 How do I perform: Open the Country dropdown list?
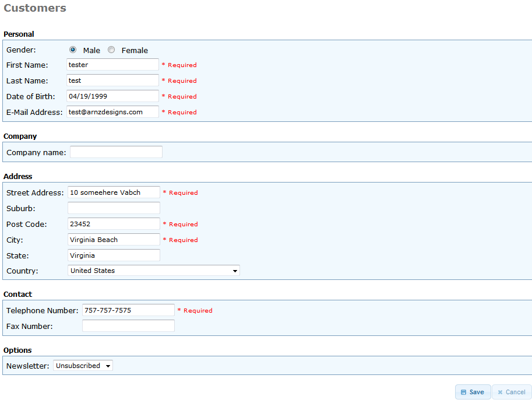pyautogui.click(x=154, y=271)
